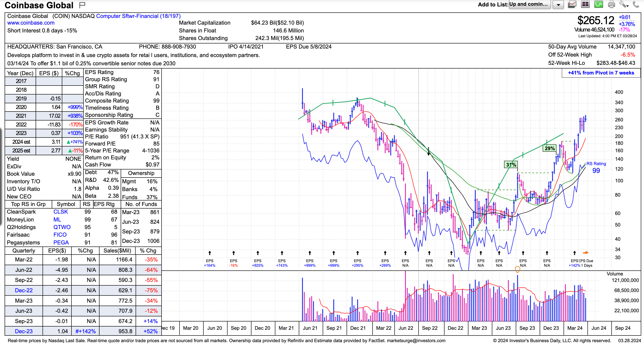Open the www.coinbase.com link

[x=31, y=23]
